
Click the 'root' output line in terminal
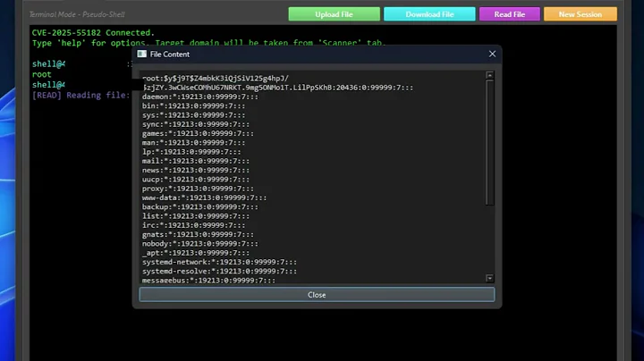click(x=41, y=75)
